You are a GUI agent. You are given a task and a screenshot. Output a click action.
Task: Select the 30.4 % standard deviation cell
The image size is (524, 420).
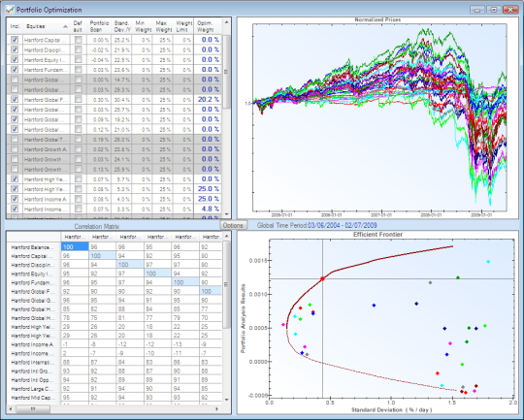[122, 100]
